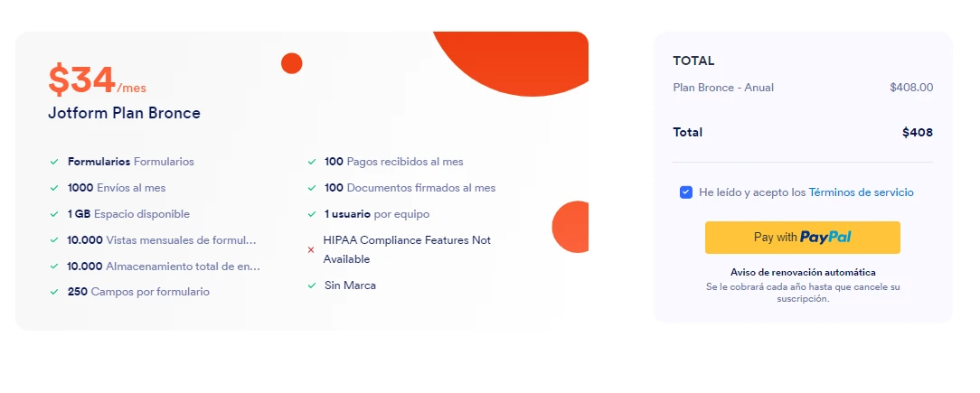Open the Términos de servicio link
Viewport: 980px width, 393px height.
tap(861, 192)
